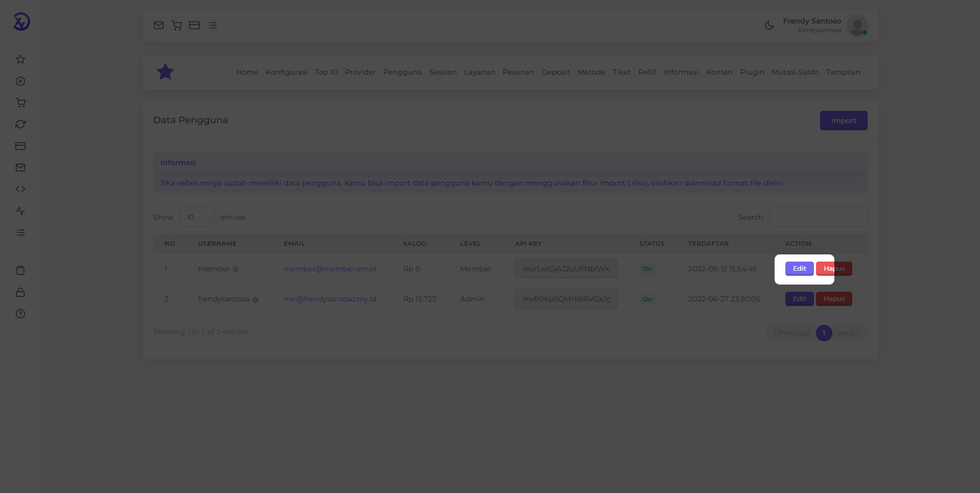Open Konten menu item

point(719,72)
